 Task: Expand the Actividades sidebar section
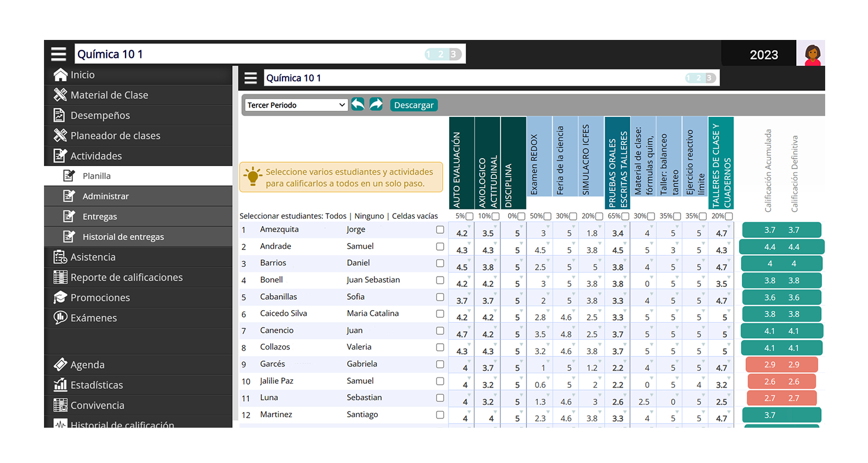click(x=96, y=156)
